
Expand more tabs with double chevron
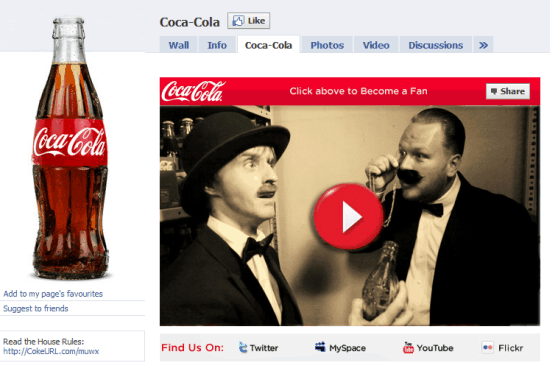483,45
